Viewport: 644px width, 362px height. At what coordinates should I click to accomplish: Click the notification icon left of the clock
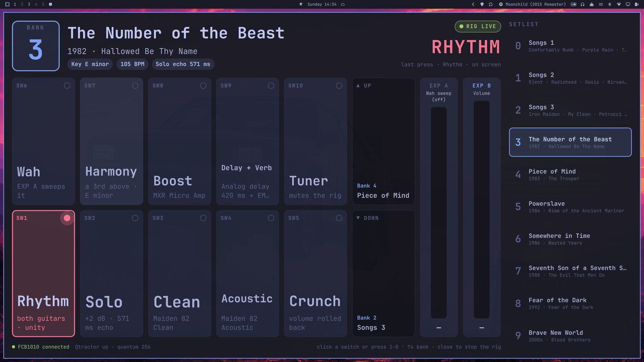click(x=301, y=4)
